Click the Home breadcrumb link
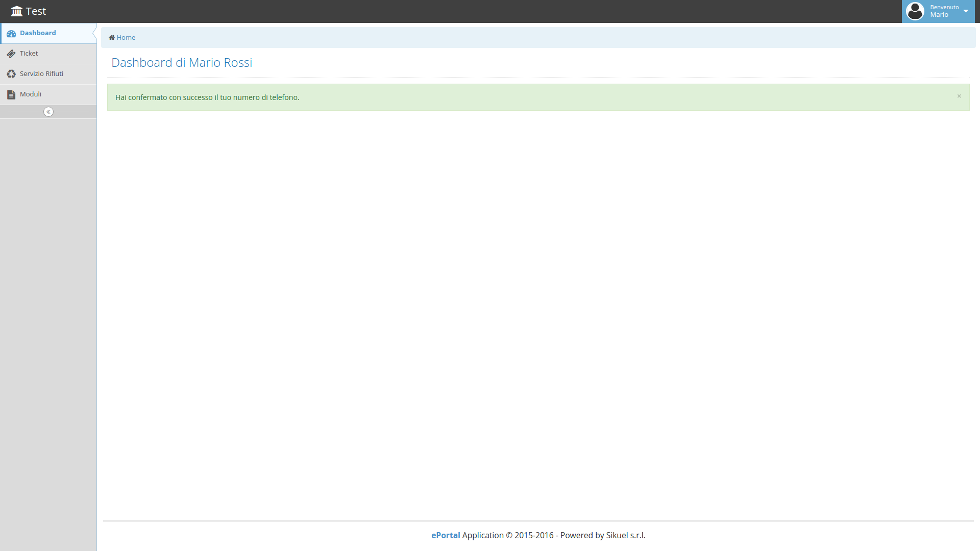The image size is (980, 551). [126, 37]
